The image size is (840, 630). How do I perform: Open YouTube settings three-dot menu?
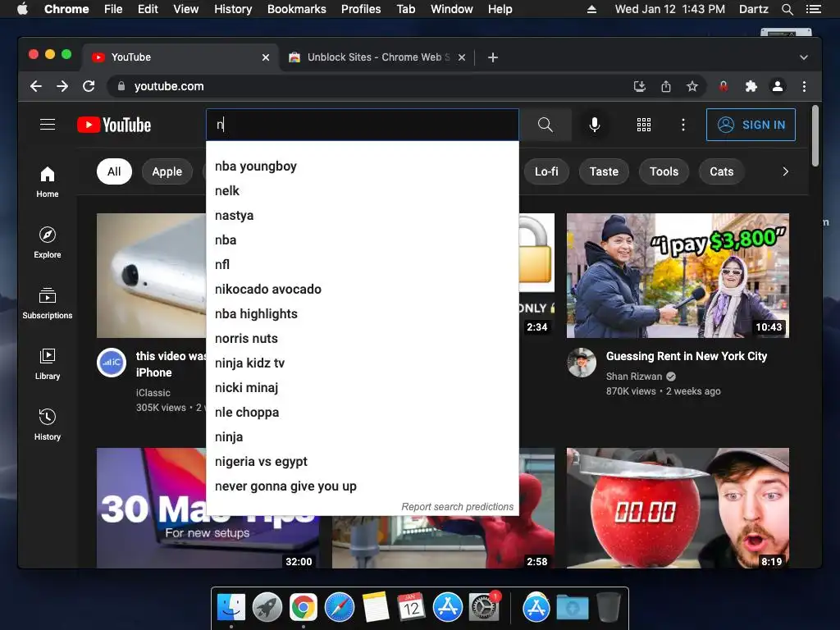(682, 125)
